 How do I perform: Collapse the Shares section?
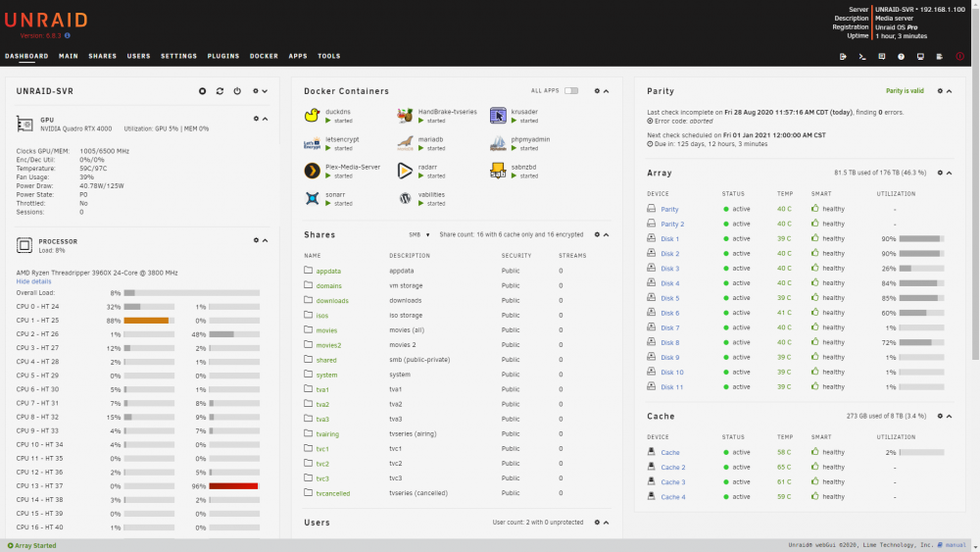(607, 235)
